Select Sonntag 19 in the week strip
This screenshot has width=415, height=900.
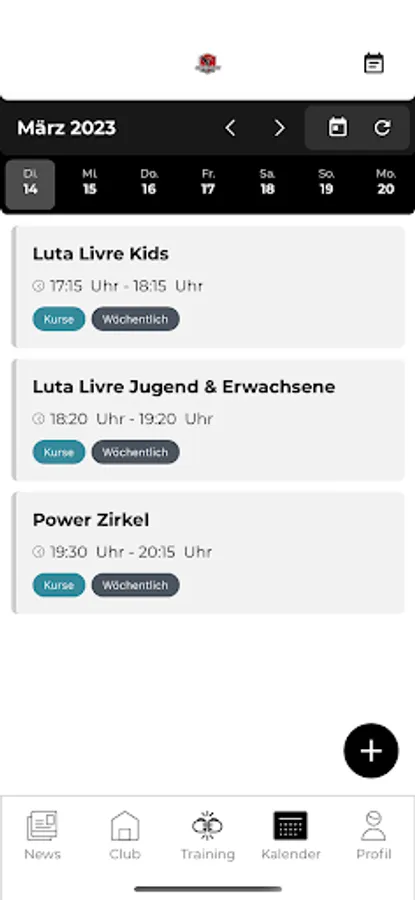[326, 183]
